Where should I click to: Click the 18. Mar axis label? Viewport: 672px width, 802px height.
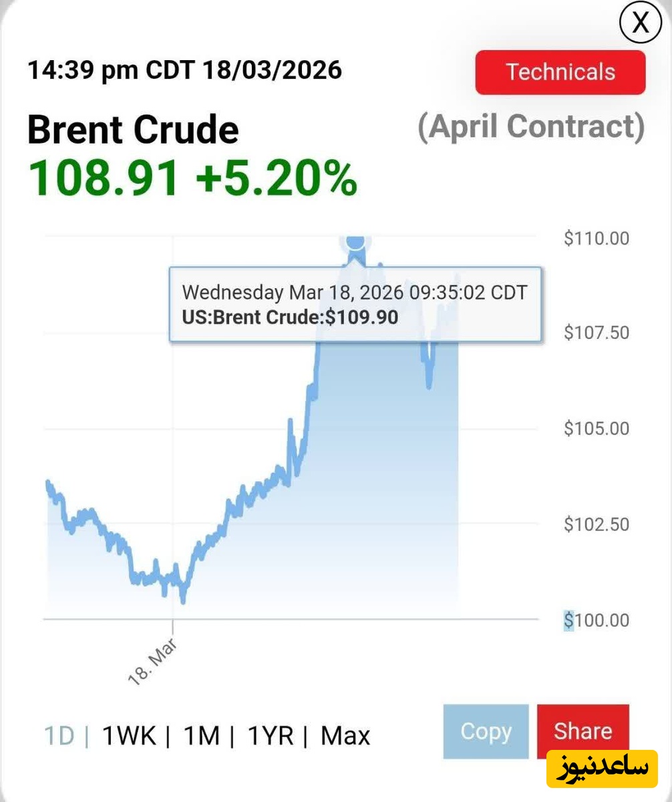point(152,660)
